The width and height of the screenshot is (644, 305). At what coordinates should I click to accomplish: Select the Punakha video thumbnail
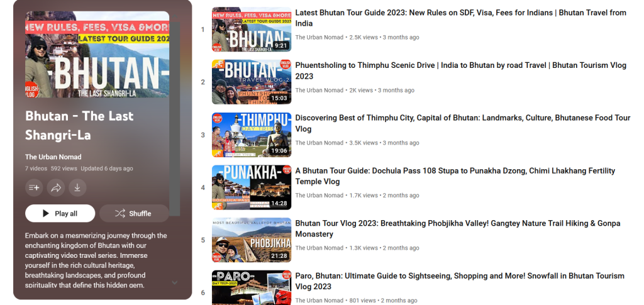point(252,187)
